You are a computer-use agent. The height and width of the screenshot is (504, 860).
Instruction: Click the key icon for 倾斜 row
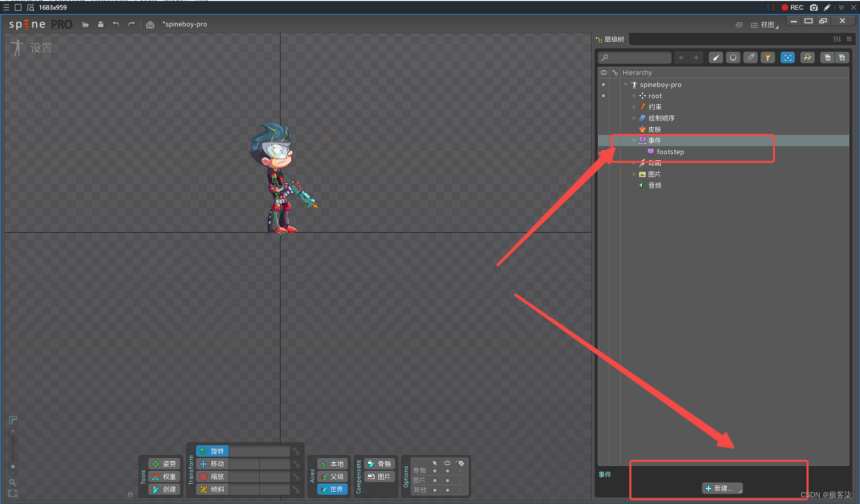click(x=296, y=490)
